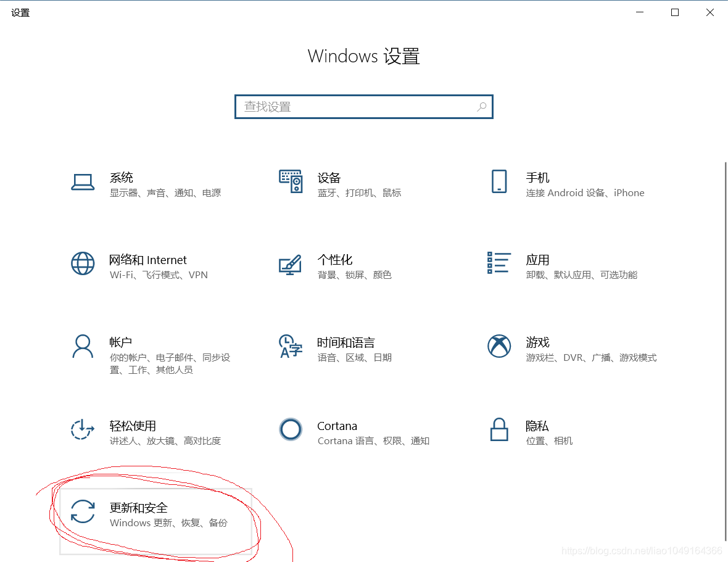Image resolution: width=728 pixels, height=562 pixels.
Task: Click the text 连接 Android 设备、iPhone
Action: pyautogui.click(x=585, y=192)
